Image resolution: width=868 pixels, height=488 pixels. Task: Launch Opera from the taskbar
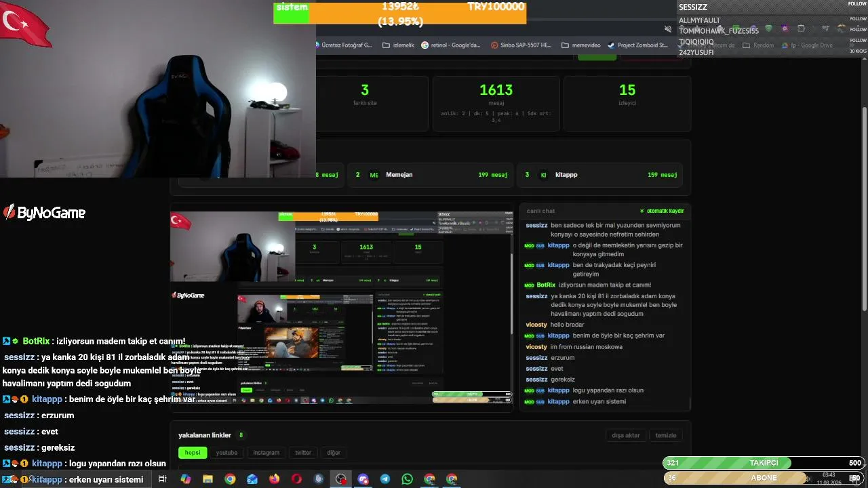point(296,479)
